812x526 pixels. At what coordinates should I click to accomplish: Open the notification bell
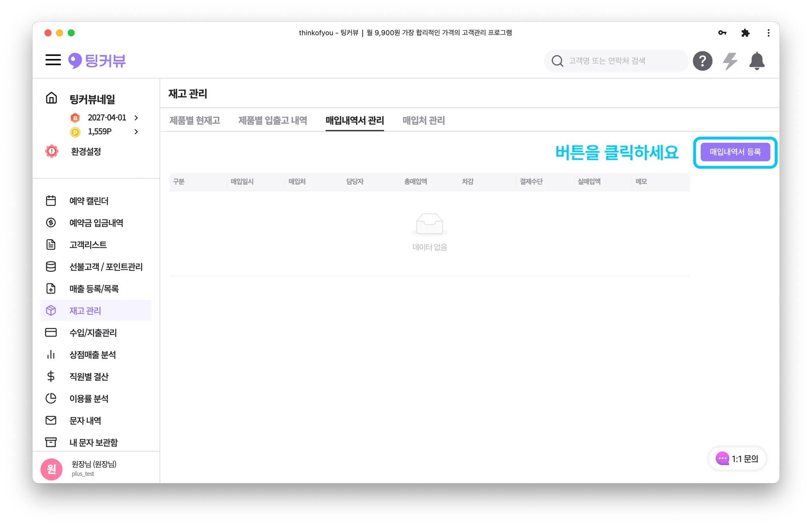coord(756,61)
